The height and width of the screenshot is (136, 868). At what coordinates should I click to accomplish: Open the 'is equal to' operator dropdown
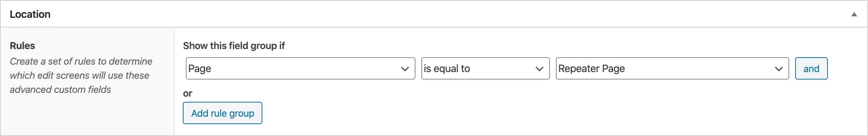tap(485, 68)
